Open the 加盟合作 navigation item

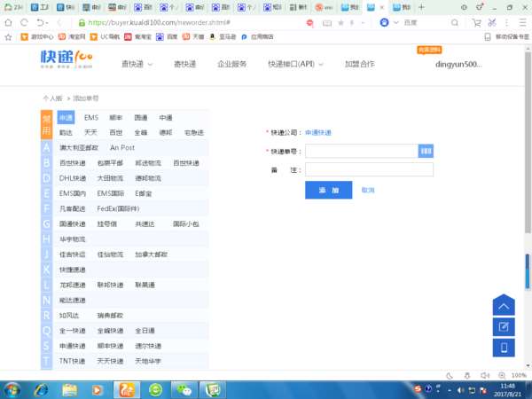click(x=360, y=64)
